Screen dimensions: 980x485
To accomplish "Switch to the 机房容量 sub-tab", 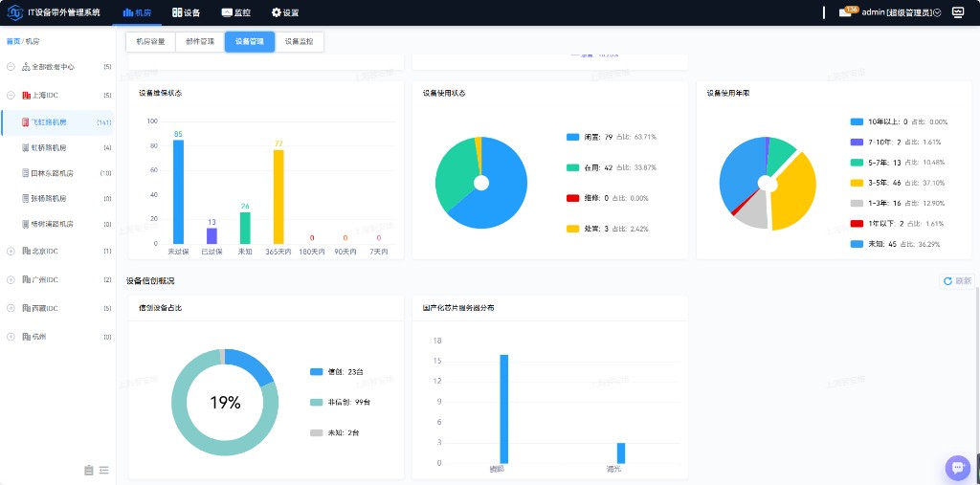I will [150, 42].
